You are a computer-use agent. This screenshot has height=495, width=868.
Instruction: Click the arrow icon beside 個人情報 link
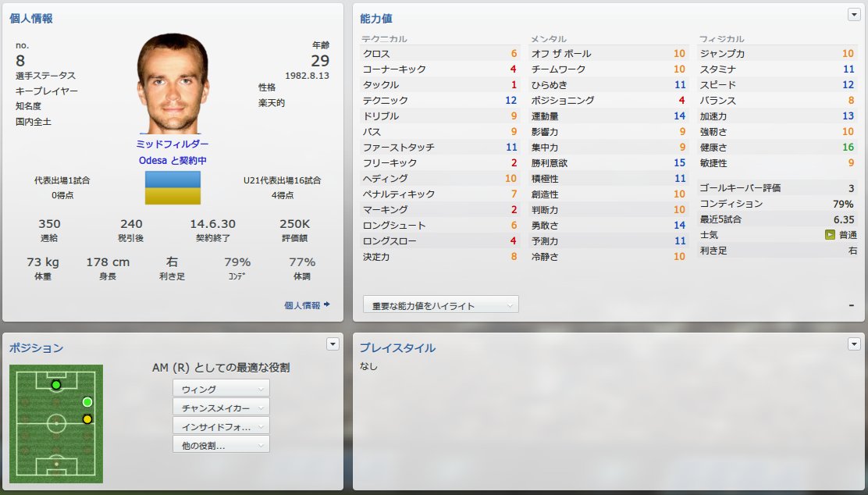point(327,304)
